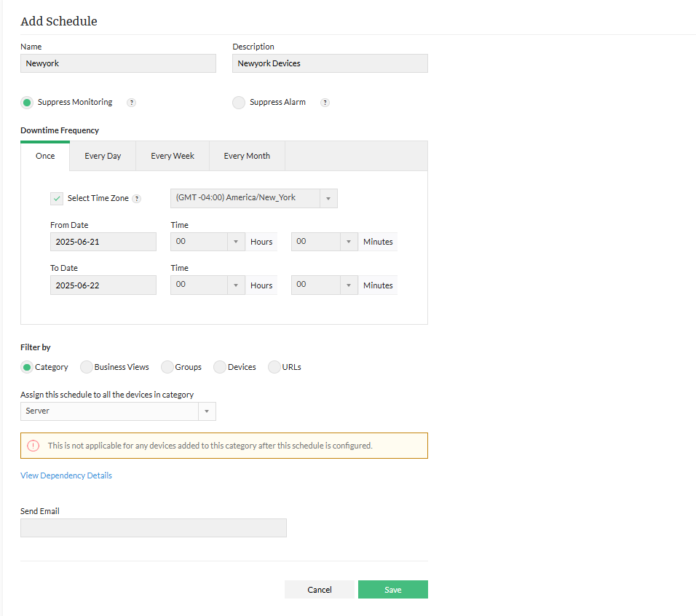Click help icon beside Suppress Alarm

(x=325, y=103)
